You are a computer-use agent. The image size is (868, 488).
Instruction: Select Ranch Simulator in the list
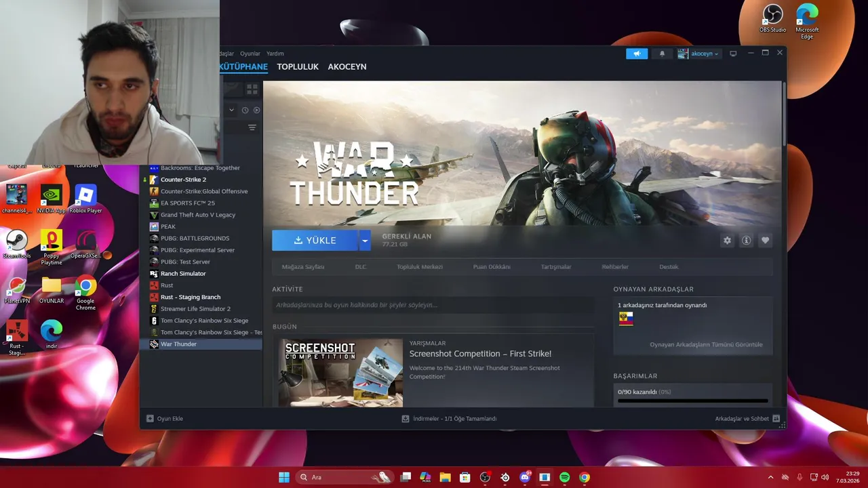201,274
